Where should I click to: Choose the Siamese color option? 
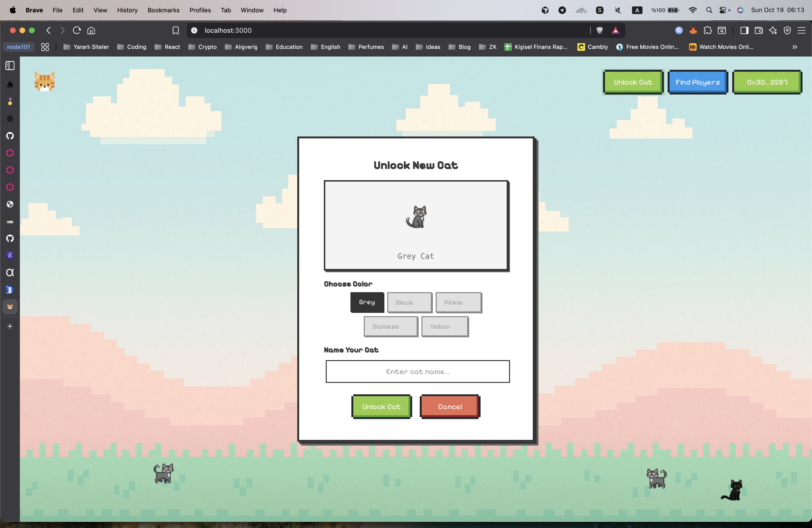point(390,326)
